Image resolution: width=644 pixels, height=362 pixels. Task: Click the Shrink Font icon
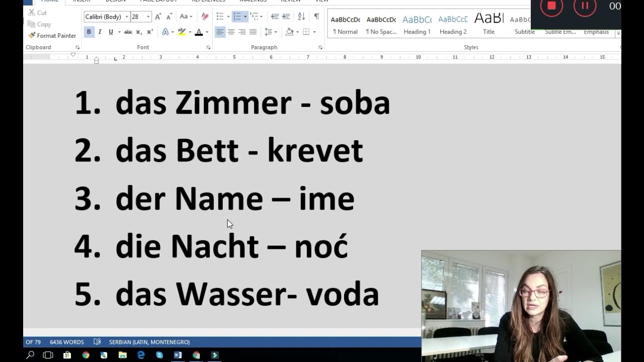tap(169, 17)
